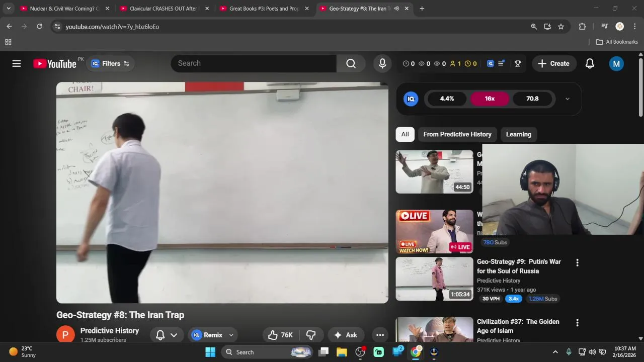
Task: Click the video player to pause
Action: pyautogui.click(x=222, y=193)
